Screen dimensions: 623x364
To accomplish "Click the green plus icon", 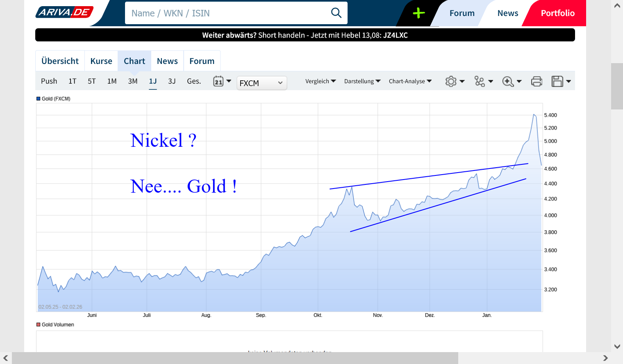I will click(x=418, y=13).
